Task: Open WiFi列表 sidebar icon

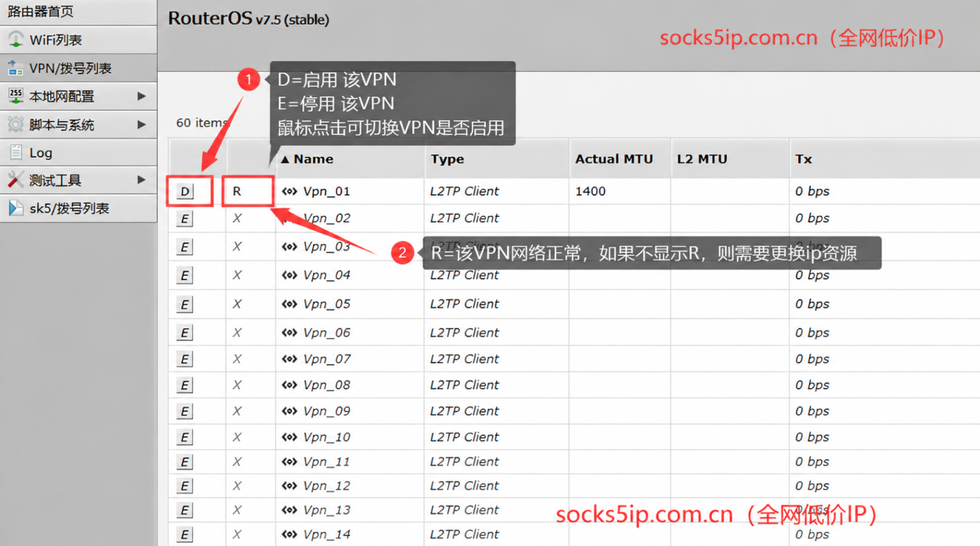Action: 16,40
